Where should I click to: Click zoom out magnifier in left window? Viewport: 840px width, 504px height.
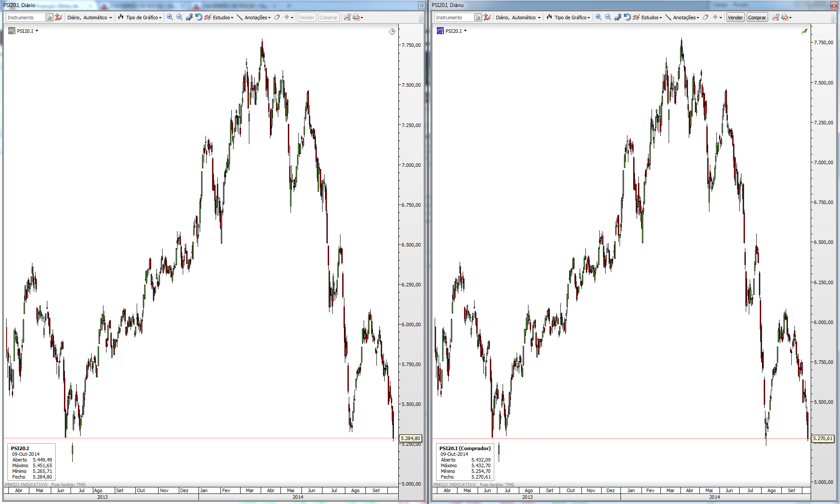pos(180,18)
